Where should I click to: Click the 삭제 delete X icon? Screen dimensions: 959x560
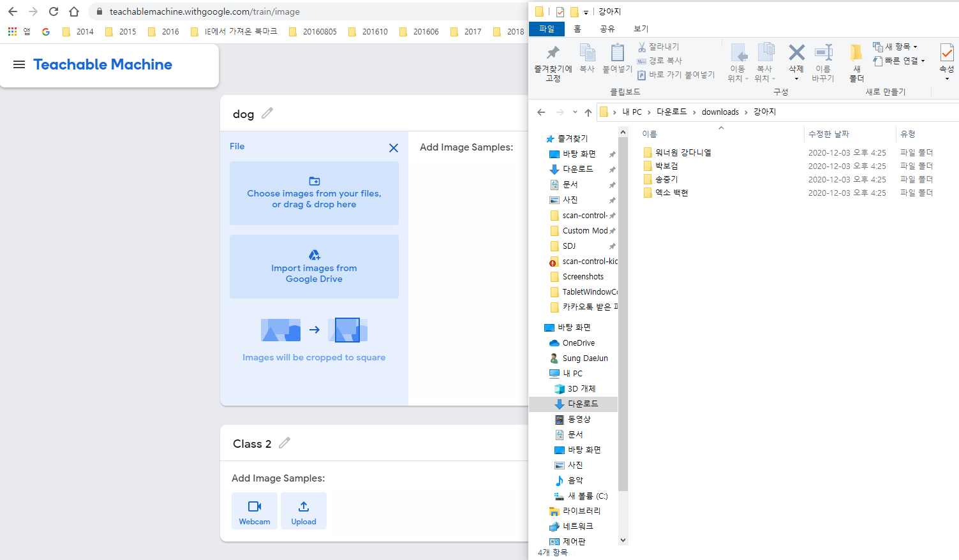796,52
